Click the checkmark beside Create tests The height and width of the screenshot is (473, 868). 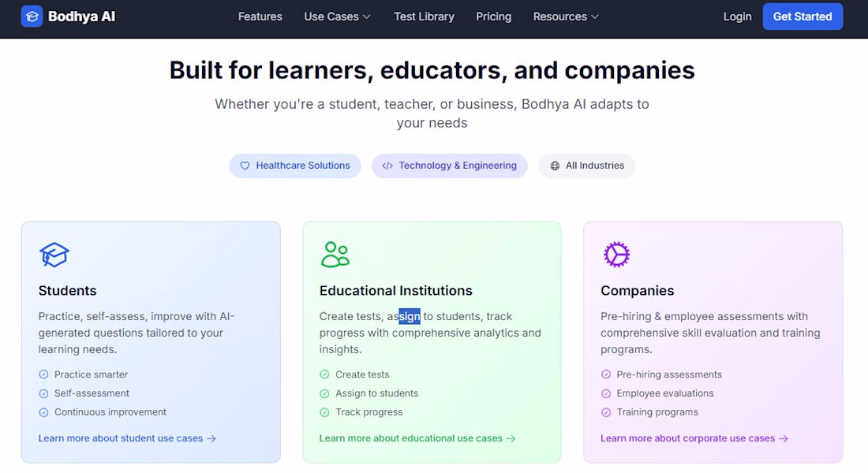(324, 374)
